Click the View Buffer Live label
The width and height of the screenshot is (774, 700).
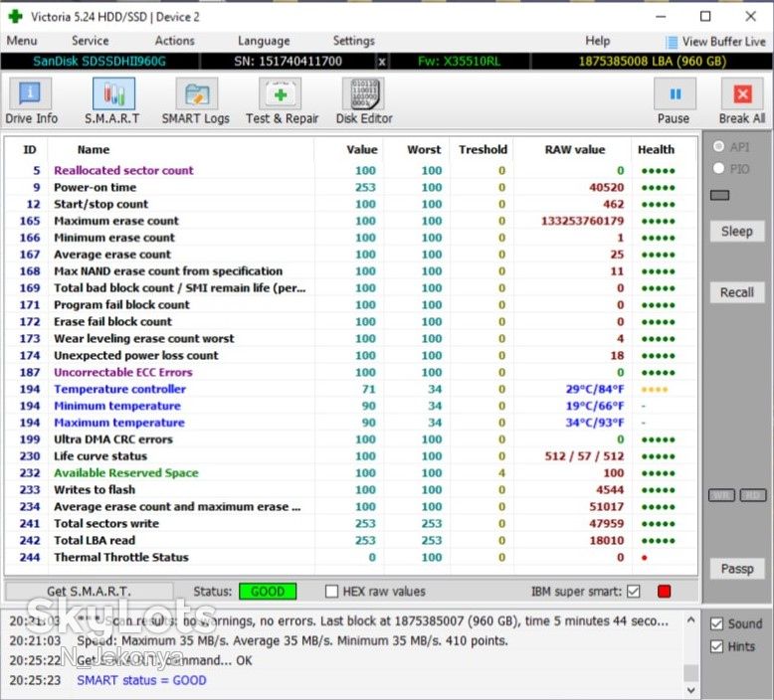tap(723, 42)
